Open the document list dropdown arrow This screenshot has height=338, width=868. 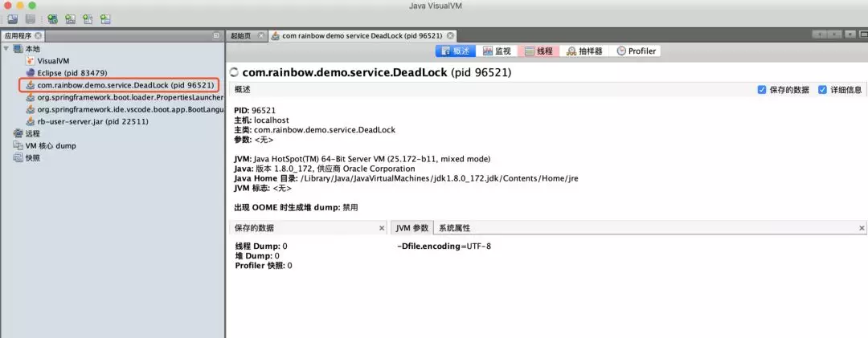pyautogui.click(x=850, y=35)
